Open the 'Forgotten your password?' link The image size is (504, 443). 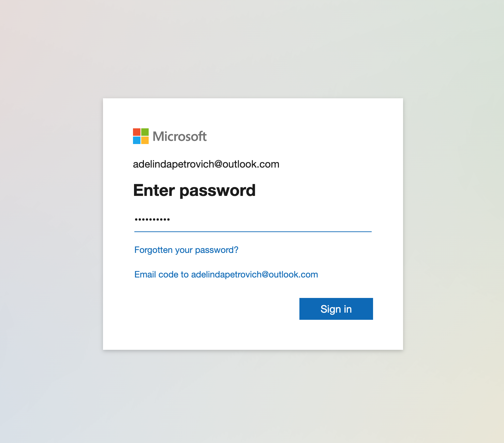click(x=186, y=250)
